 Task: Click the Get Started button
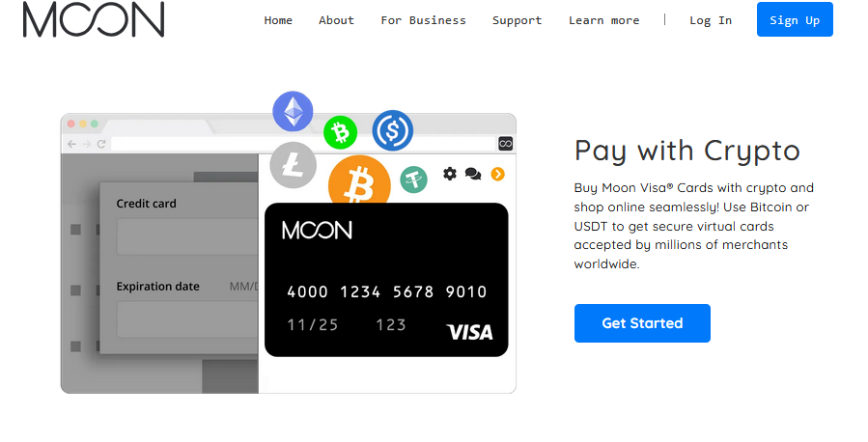(642, 323)
